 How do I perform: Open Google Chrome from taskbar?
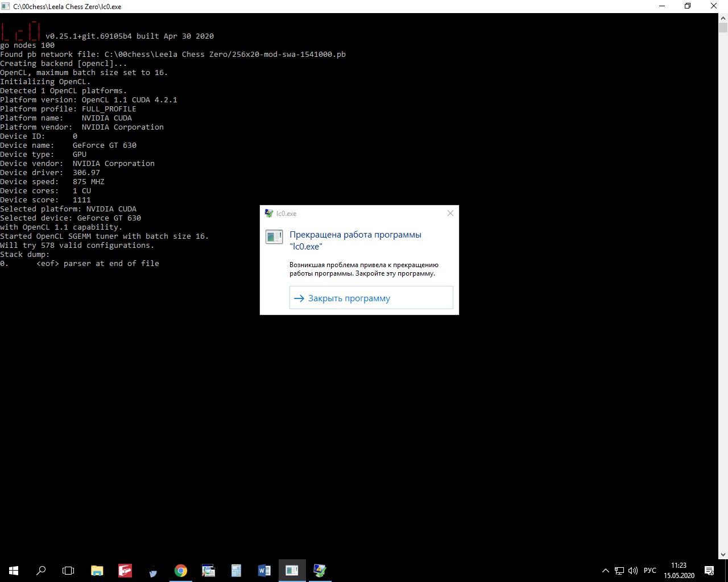(x=181, y=570)
